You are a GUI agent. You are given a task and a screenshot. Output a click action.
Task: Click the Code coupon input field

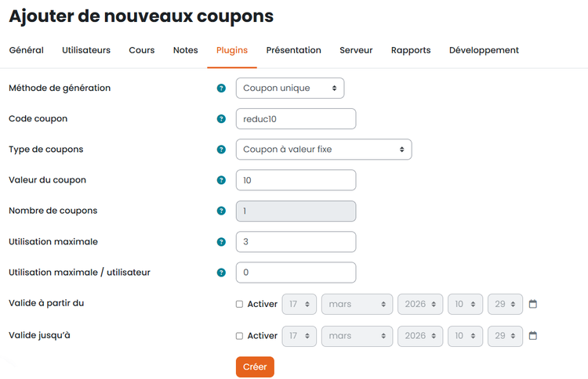point(296,119)
